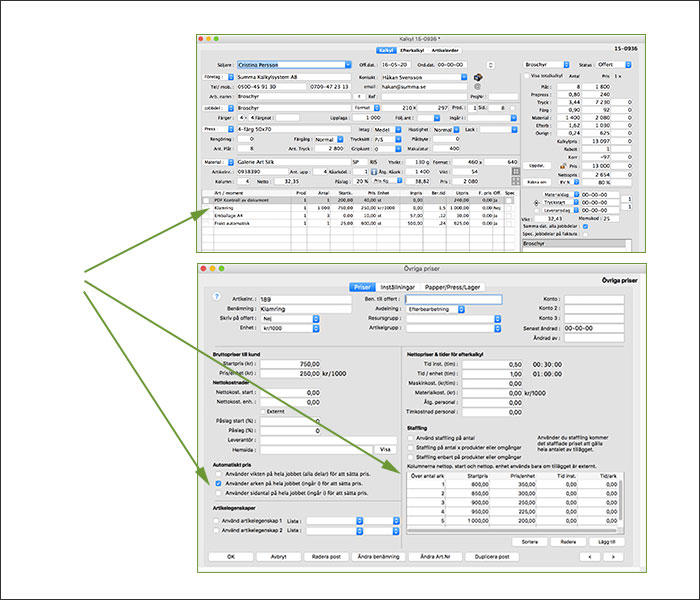Switch to the Efterkalkyl tab
The image size is (700, 600).
(412, 50)
